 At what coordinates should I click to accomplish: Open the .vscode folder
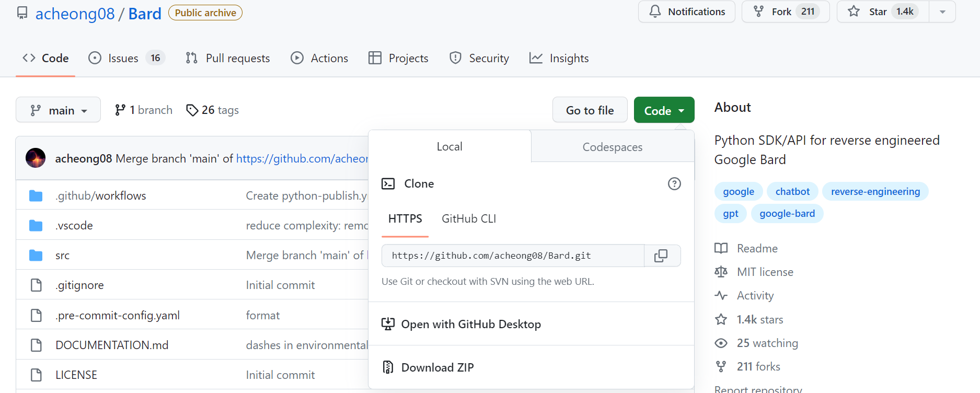pyautogui.click(x=74, y=225)
